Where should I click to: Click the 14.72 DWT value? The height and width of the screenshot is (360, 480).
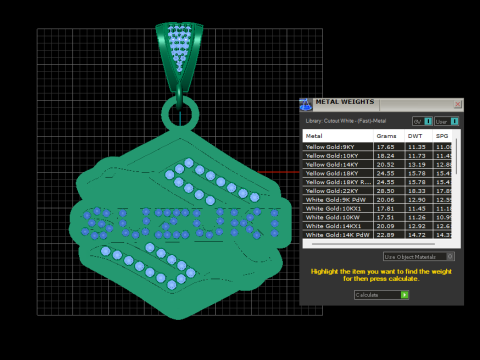417,235
